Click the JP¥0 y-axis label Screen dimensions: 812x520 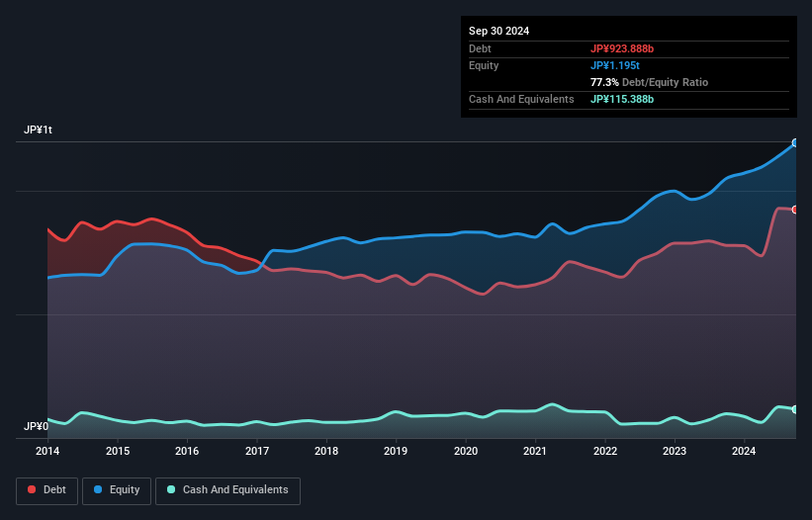pyautogui.click(x=36, y=426)
